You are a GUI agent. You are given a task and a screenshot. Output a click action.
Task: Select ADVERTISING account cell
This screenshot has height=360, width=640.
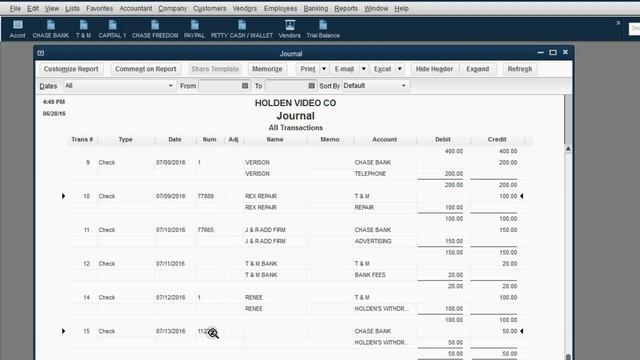click(x=373, y=241)
